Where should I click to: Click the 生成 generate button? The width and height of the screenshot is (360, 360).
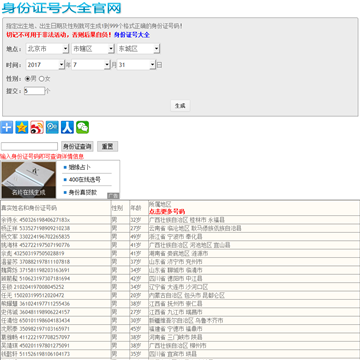coord(180,106)
